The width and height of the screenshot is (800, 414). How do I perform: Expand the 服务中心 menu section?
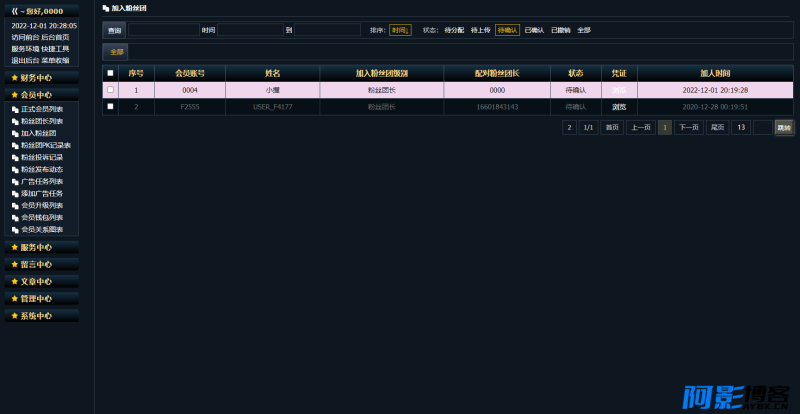(41, 247)
